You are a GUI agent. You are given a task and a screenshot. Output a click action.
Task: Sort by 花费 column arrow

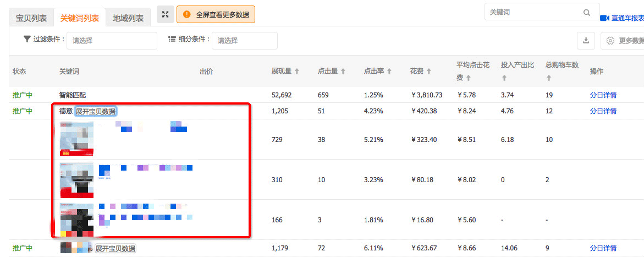(x=428, y=72)
